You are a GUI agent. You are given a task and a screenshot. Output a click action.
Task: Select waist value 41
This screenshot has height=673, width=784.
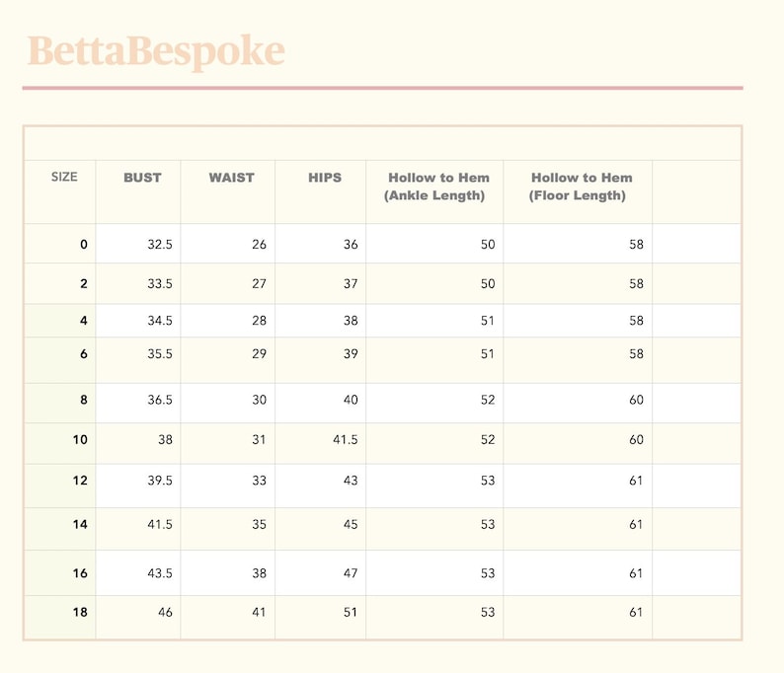(x=259, y=612)
